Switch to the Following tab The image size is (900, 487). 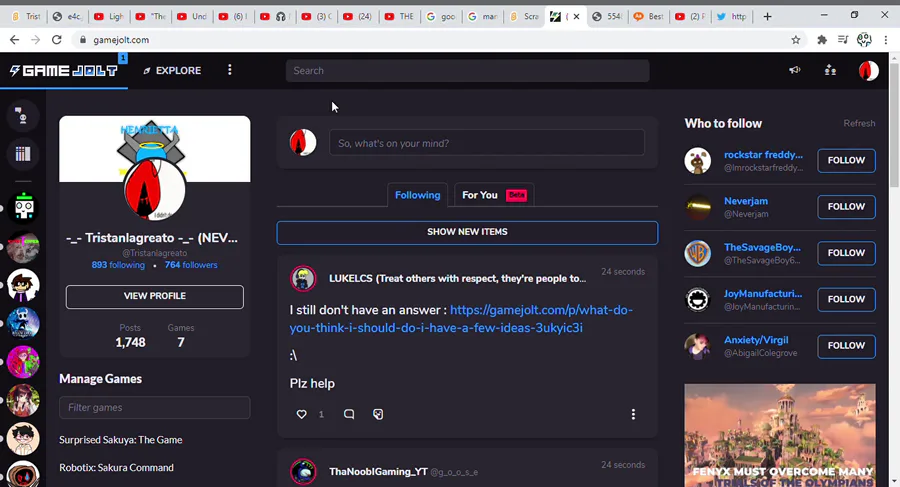(417, 195)
